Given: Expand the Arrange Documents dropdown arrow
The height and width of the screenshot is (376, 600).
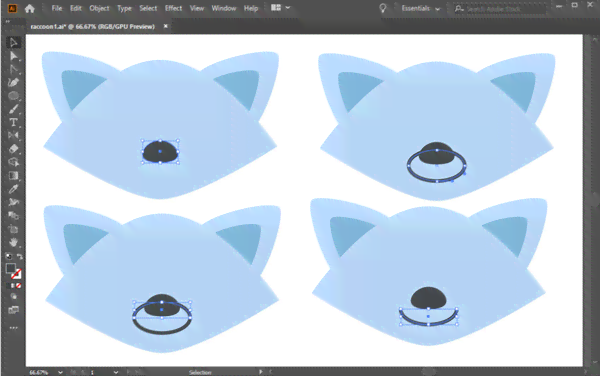Looking at the screenshot, I should pyautogui.click(x=288, y=8).
